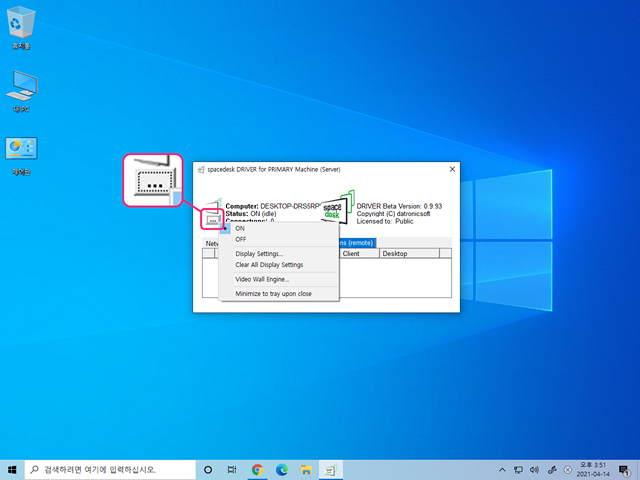Launch Video Wall Engine... option

[262, 279]
